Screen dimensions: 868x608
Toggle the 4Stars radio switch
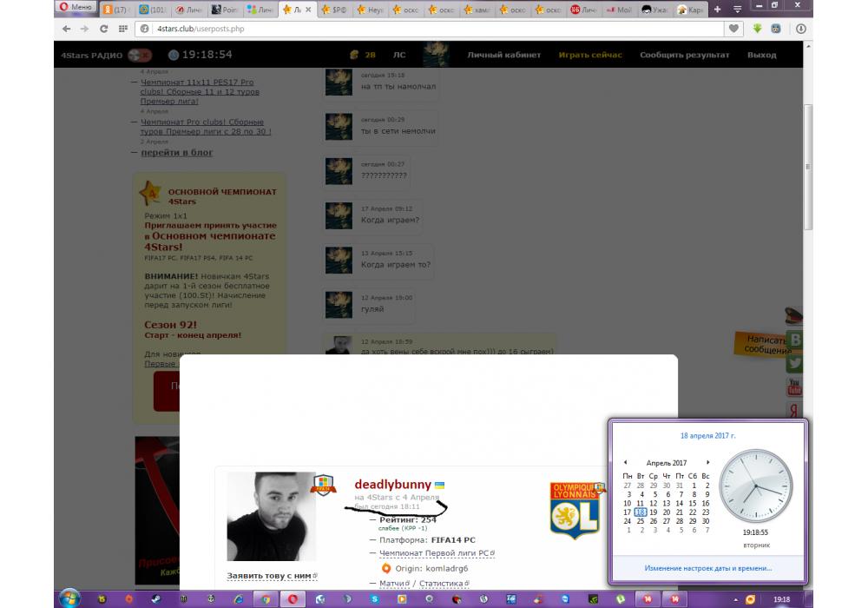click(x=135, y=55)
